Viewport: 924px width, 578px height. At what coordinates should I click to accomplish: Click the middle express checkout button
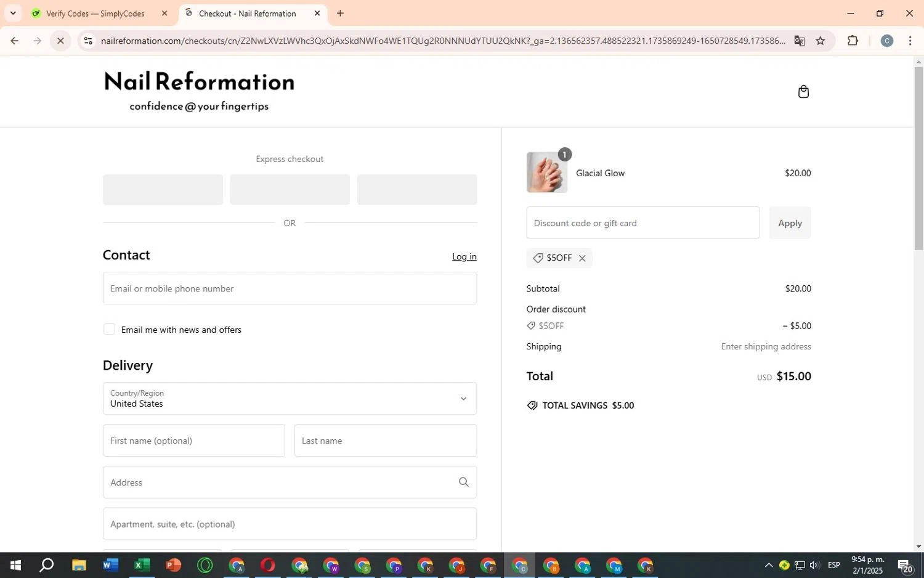point(290,189)
